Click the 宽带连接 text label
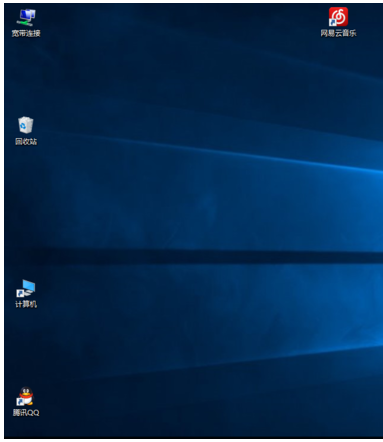The width and height of the screenshot is (383, 442). tap(26, 33)
